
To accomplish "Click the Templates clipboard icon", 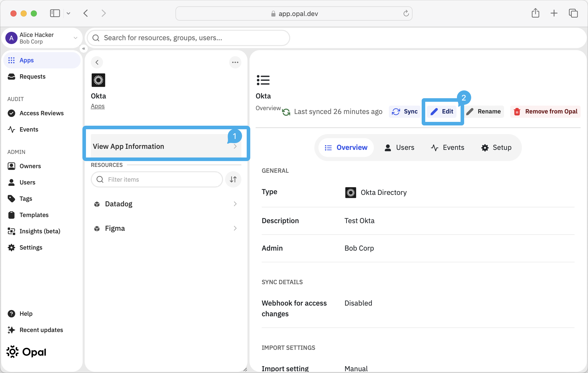I will pyautogui.click(x=11, y=215).
